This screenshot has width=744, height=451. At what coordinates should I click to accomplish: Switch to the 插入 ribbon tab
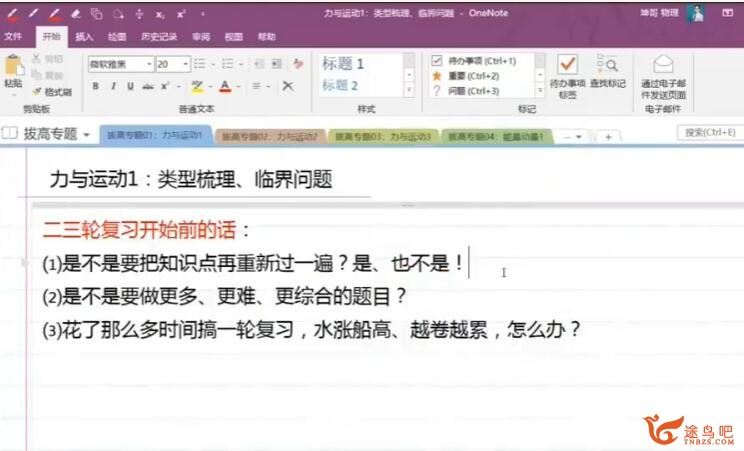[84, 37]
